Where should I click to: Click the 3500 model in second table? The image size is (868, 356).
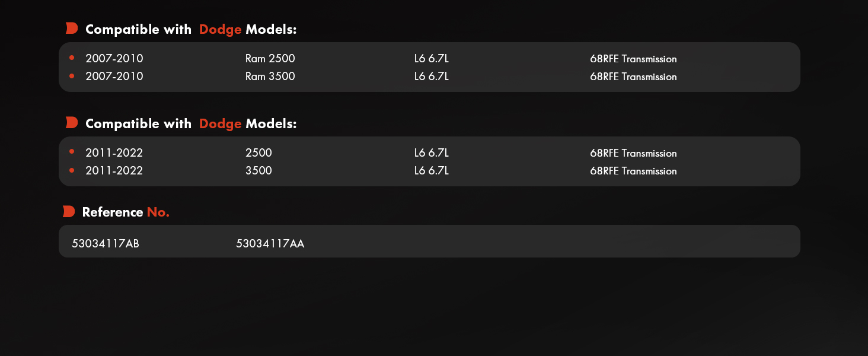(259, 171)
